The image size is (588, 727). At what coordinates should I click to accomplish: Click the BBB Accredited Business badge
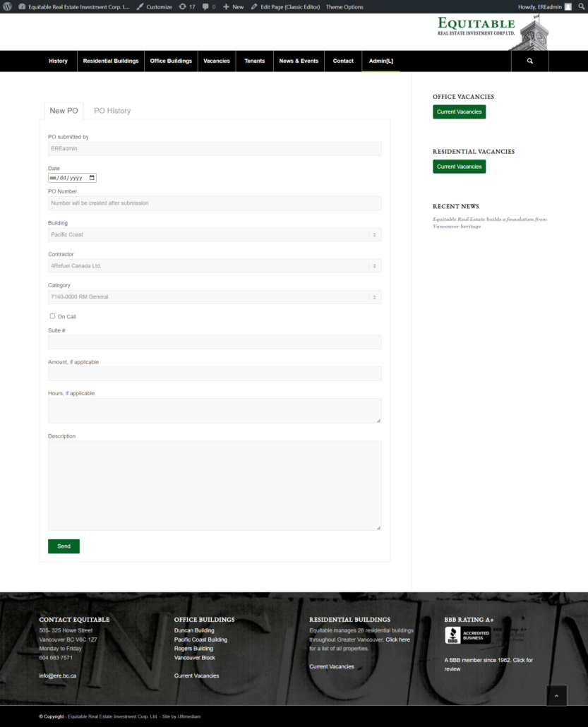(x=467, y=635)
